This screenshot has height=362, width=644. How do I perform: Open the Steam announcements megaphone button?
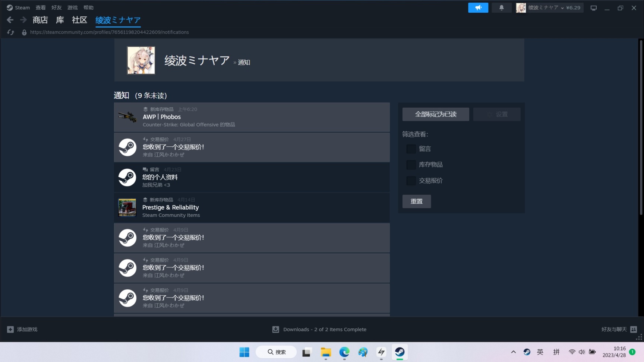(478, 7)
